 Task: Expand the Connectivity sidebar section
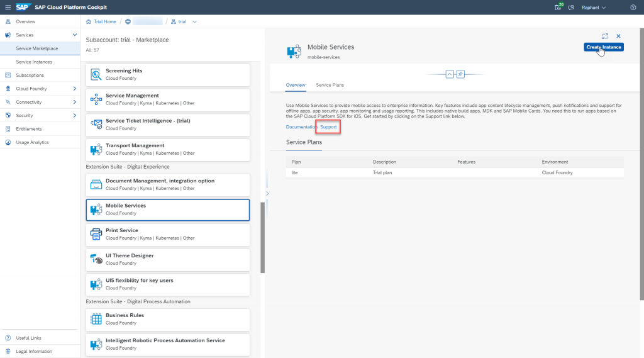(x=74, y=102)
